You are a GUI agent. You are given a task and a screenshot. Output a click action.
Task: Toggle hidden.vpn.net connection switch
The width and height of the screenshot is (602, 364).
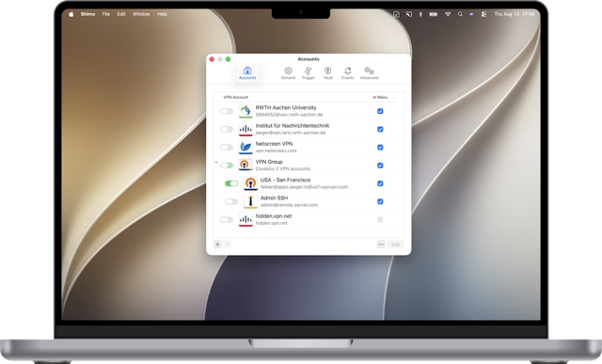point(227,220)
